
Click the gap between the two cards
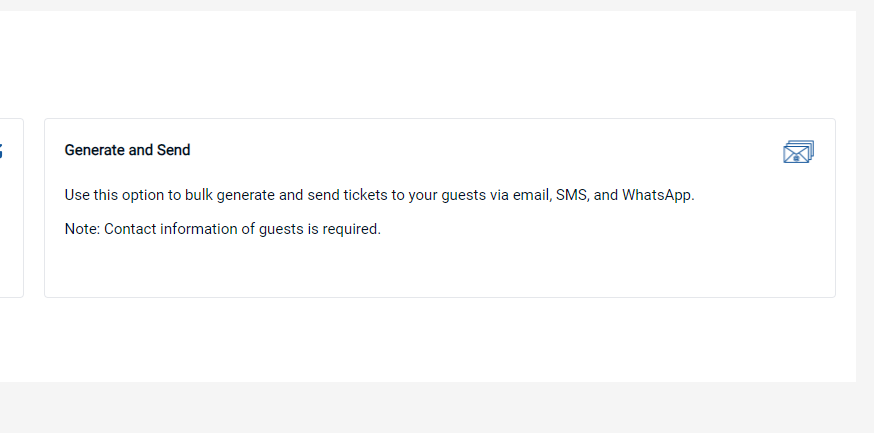[34, 208]
